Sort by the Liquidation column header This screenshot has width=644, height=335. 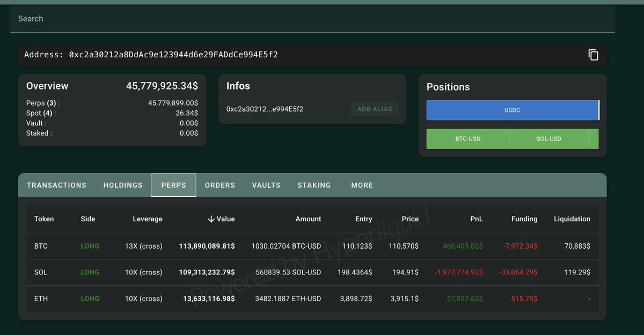pos(572,219)
